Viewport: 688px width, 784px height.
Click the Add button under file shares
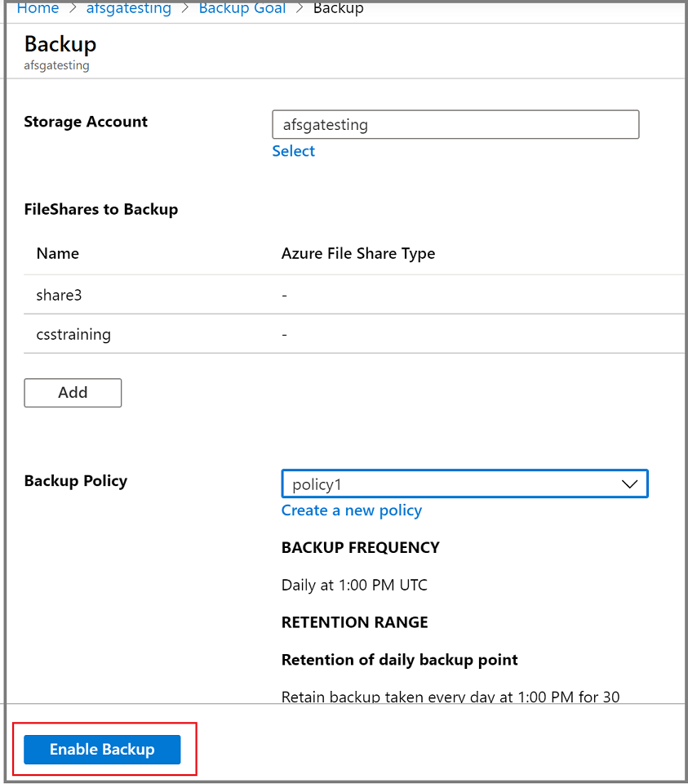tap(73, 393)
